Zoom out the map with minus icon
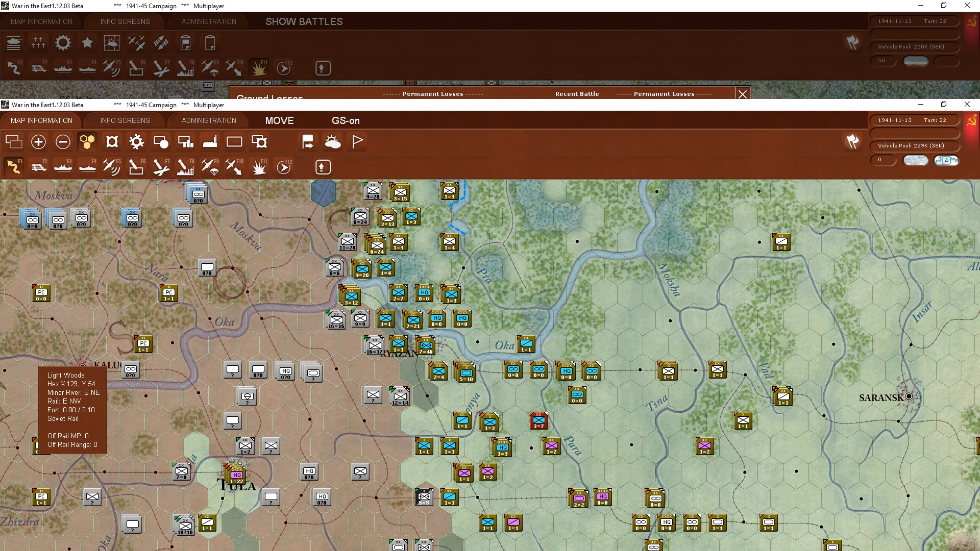This screenshot has width=980, height=551. click(x=63, y=141)
